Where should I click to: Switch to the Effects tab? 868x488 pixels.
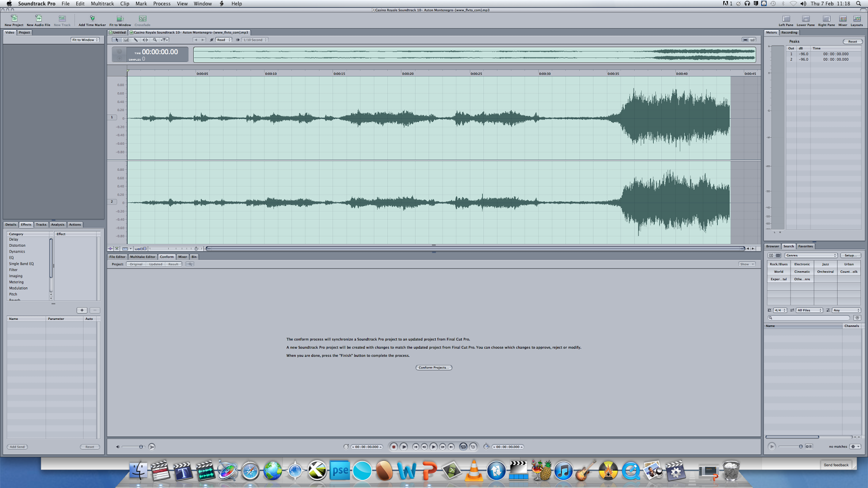tap(26, 224)
